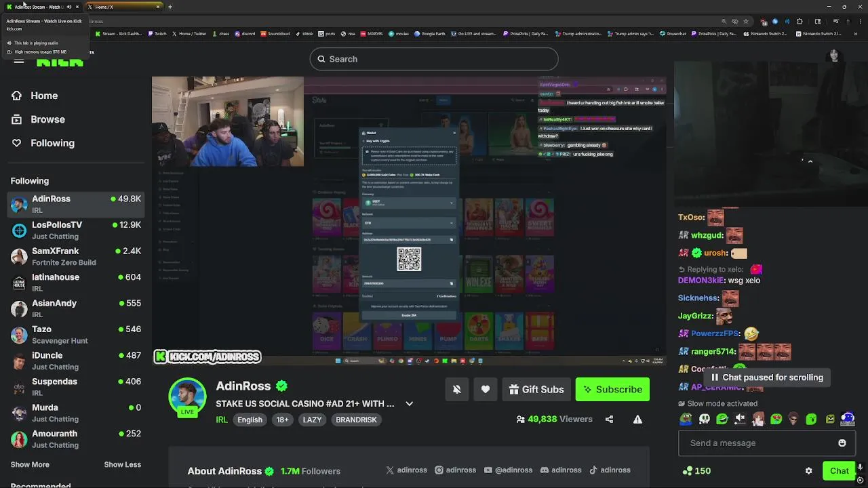The height and width of the screenshot is (488, 868).
Task: Insert heart-eyes green quick emote
Action: tap(776, 419)
